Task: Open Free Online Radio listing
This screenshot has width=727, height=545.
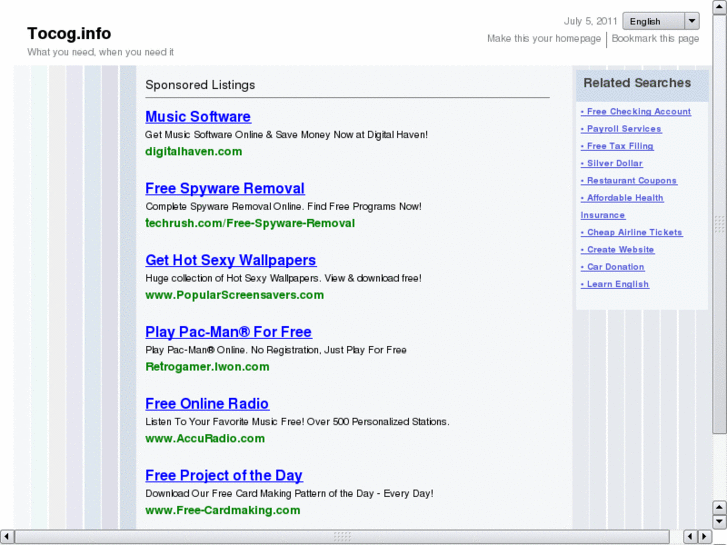Action: [x=207, y=404]
